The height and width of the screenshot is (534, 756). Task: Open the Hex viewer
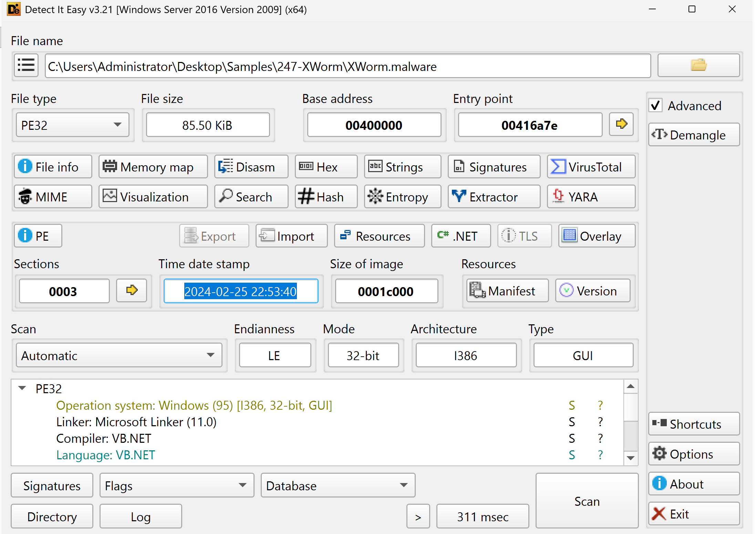point(326,167)
